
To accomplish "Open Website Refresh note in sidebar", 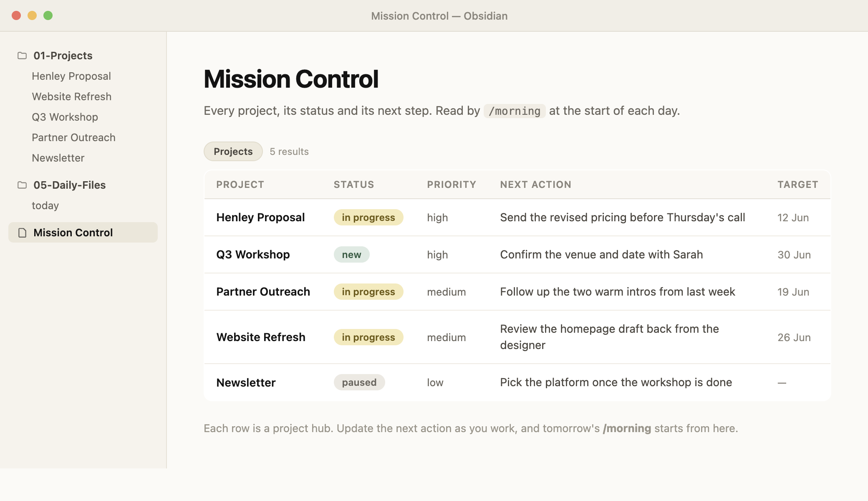I will 72,96.
